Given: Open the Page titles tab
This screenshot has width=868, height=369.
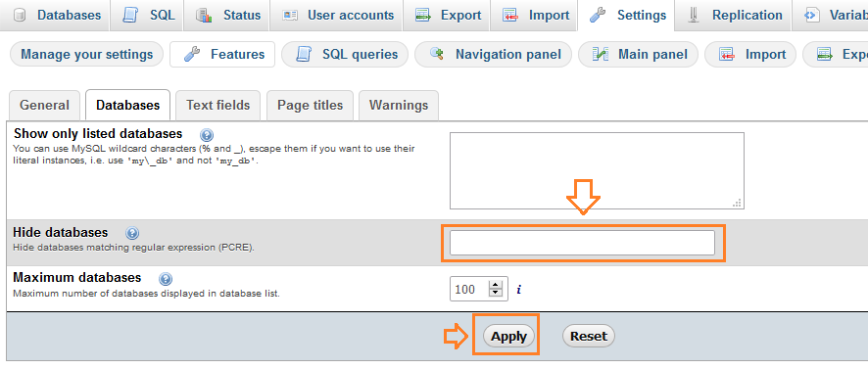Looking at the screenshot, I should pyautogui.click(x=310, y=105).
